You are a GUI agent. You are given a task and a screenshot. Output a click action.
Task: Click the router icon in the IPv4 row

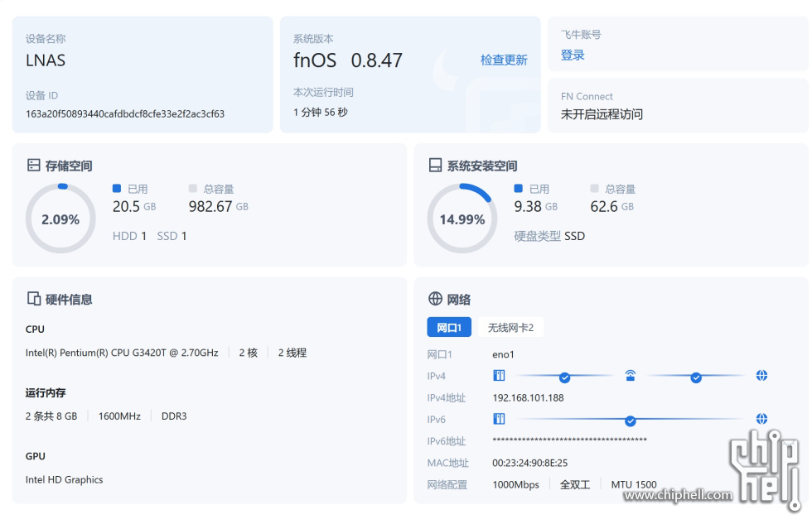[x=631, y=376]
